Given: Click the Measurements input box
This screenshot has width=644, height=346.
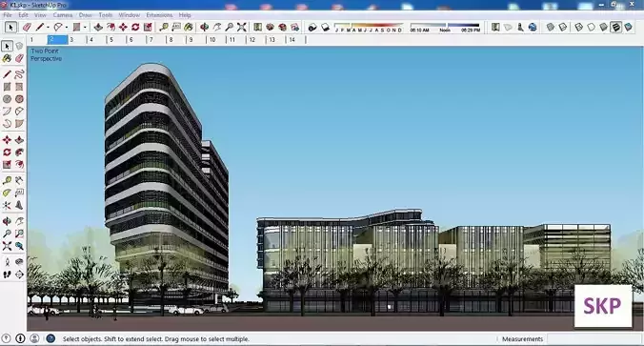Looking at the screenshot, I should point(594,339).
